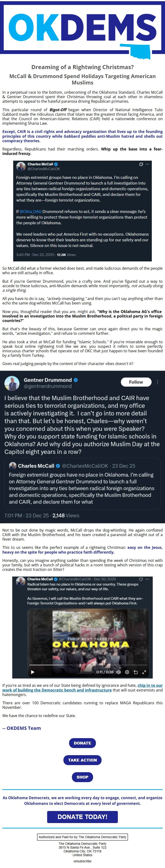This screenshot has height=868, width=165.
Task: Click Gentner Drummond's profile picture
Action: [x=12, y=383]
